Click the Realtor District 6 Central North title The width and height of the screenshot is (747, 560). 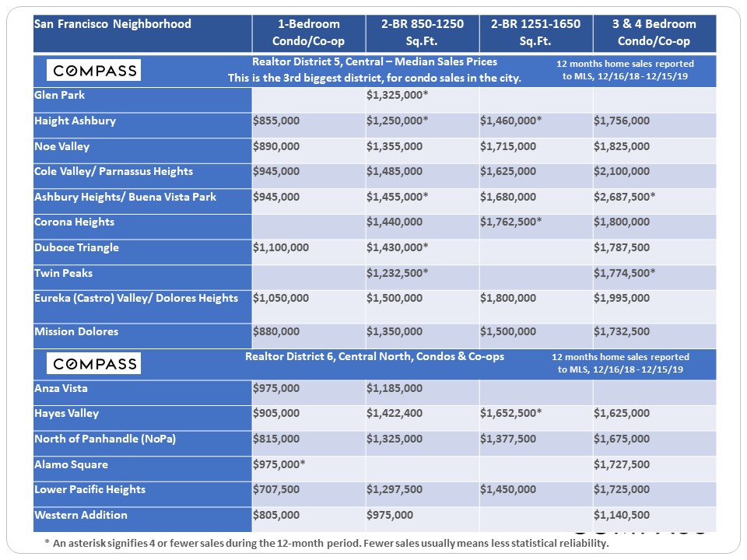point(374,356)
